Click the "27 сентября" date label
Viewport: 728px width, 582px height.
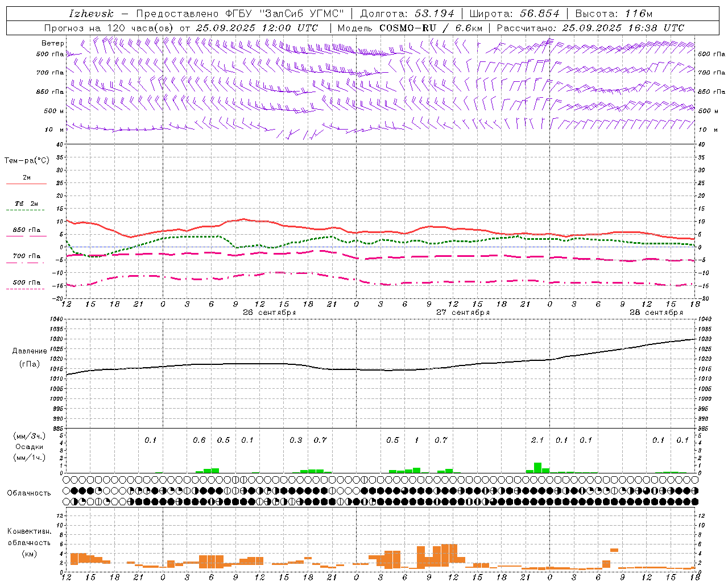coord(462,313)
